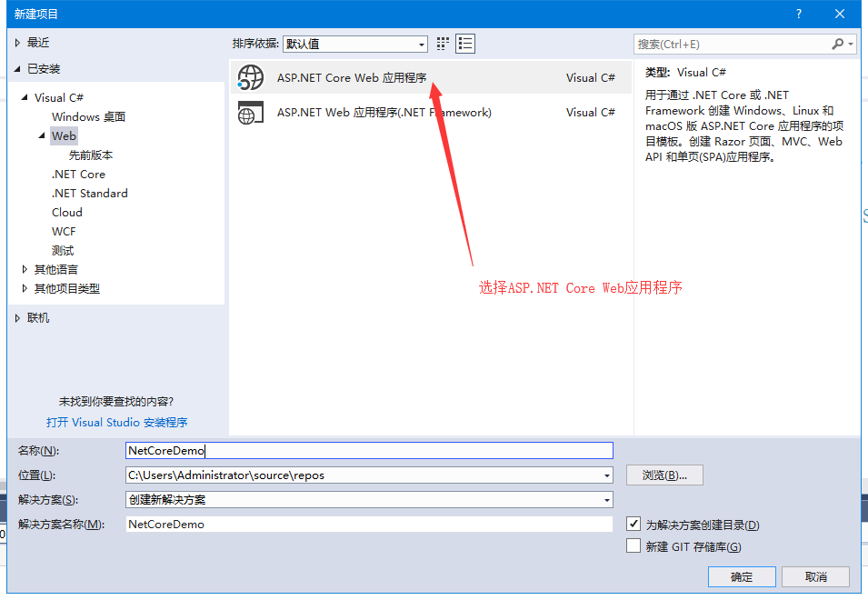Open help with the question mark button
The width and height of the screenshot is (868, 600).
(799, 14)
